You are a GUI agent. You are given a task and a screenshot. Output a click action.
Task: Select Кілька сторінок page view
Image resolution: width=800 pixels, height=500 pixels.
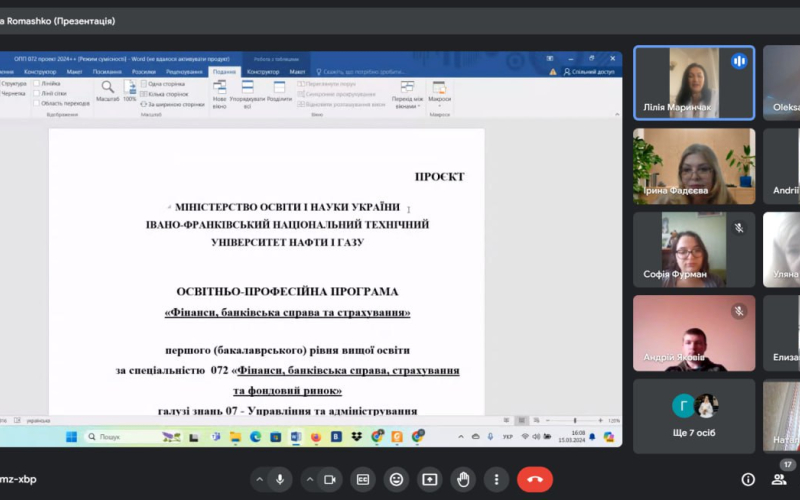(x=164, y=94)
